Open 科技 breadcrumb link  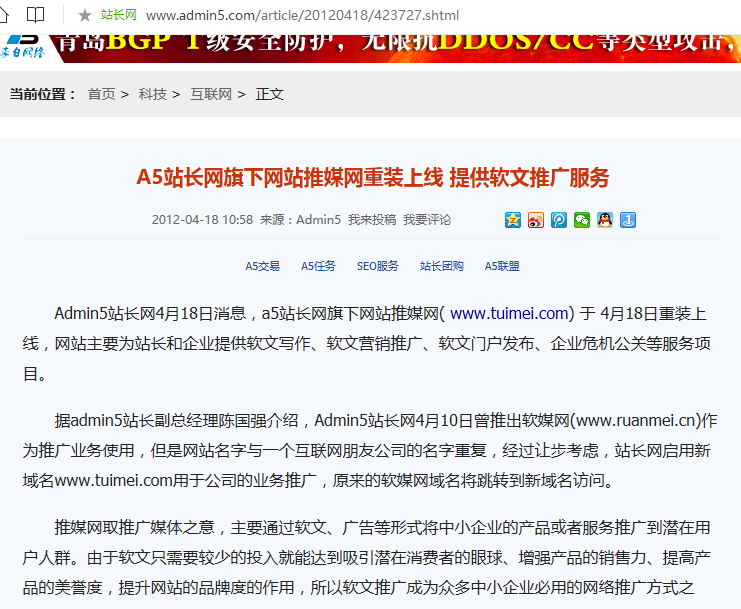point(153,94)
